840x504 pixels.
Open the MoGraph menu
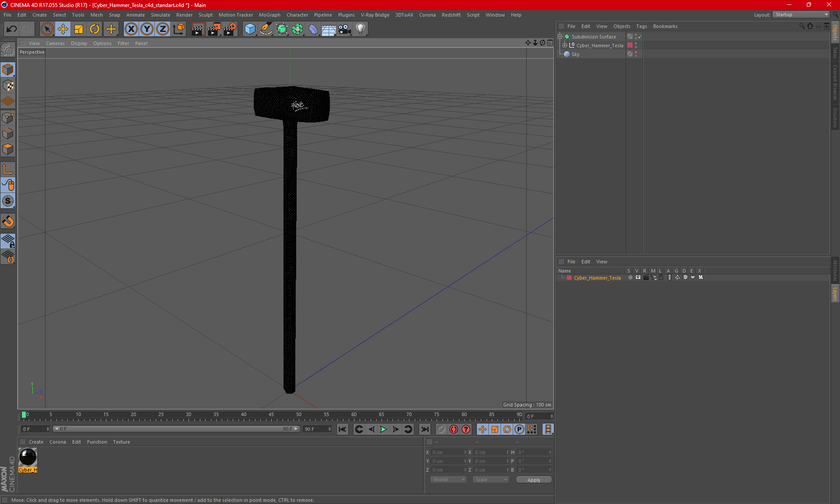coord(269,15)
